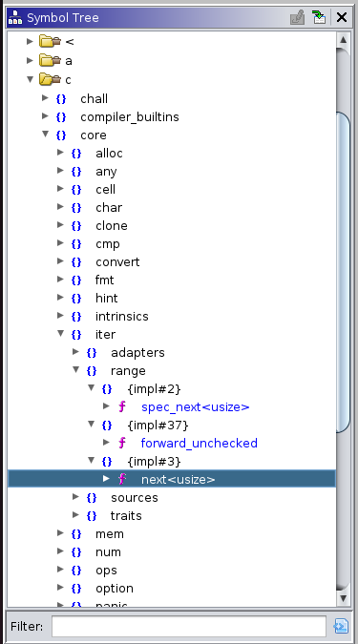Click in the Filter text field
The height and width of the screenshot is (644, 358).
[x=189, y=626]
